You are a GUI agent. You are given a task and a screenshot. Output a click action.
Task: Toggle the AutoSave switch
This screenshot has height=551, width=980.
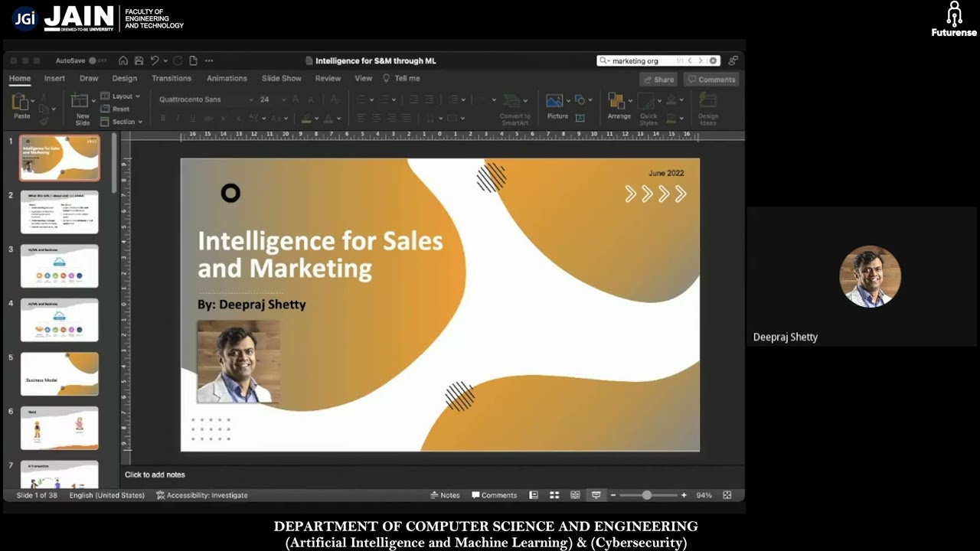(x=97, y=60)
